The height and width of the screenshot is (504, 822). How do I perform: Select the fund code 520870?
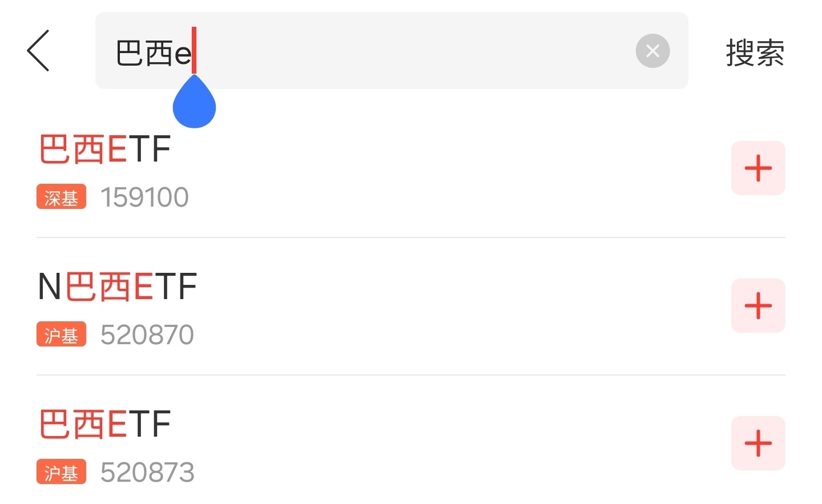click(147, 335)
